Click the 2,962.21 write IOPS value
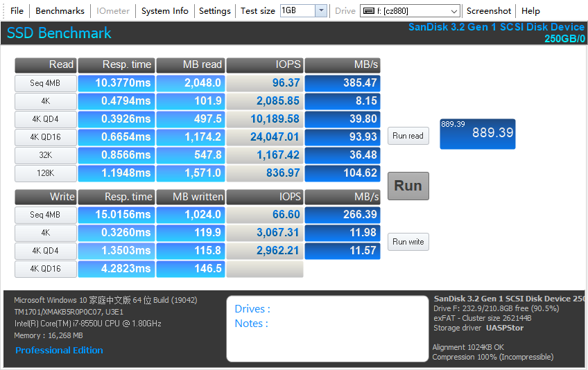This screenshot has height=370, width=588. tap(265, 251)
